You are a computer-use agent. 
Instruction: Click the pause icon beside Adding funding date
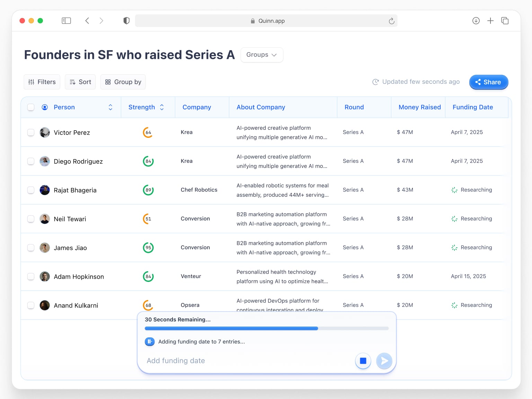coord(150,342)
